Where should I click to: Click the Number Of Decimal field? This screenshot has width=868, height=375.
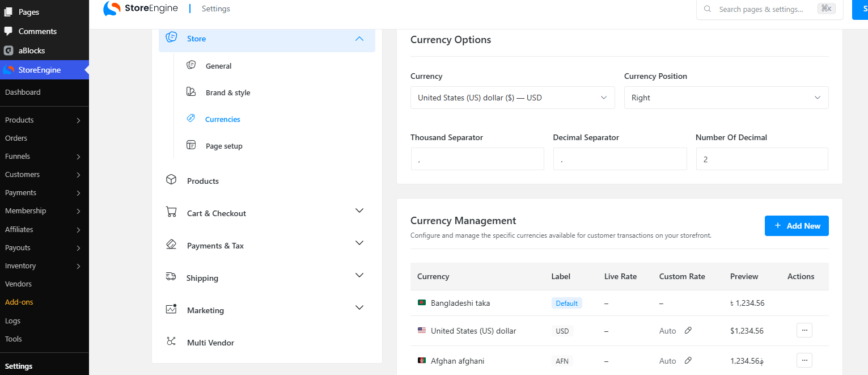coord(762,159)
